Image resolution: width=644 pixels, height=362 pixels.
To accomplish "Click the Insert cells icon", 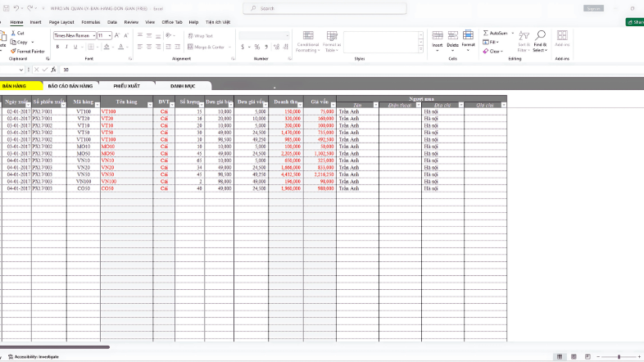I will pos(438,35).
